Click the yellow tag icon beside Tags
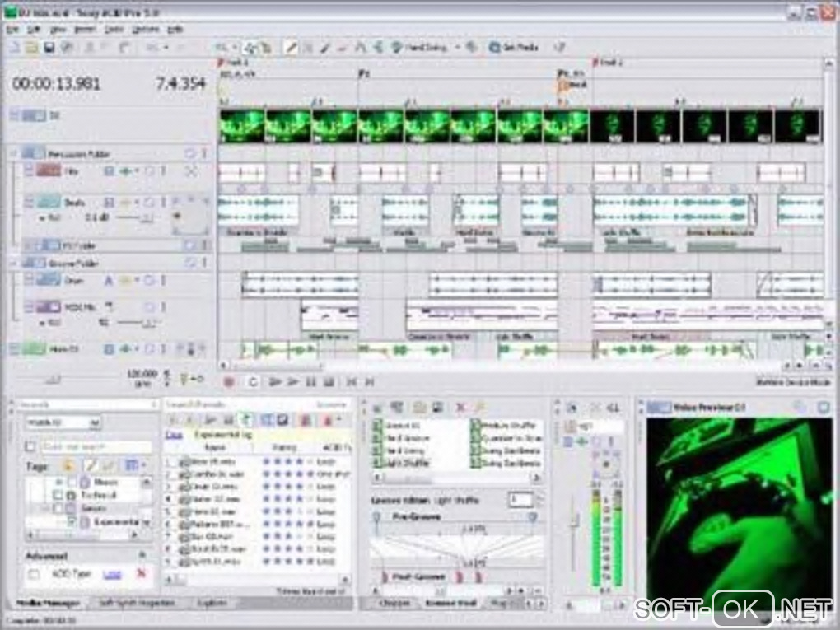 (68, 466)
